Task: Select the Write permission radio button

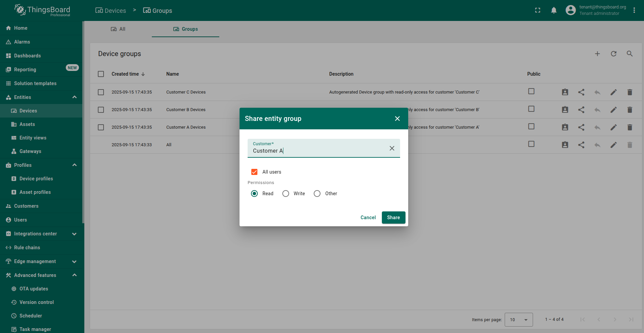Action: [x=286, y=194]
